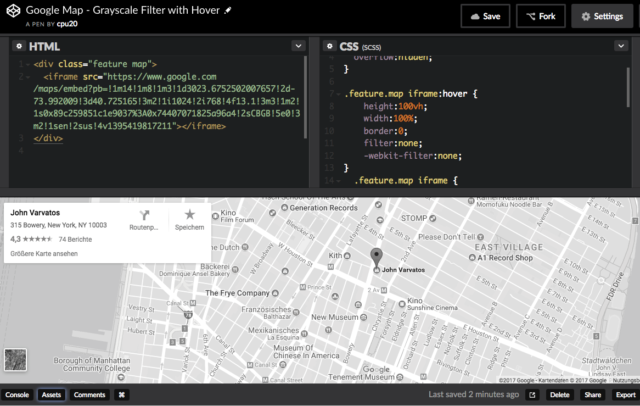Switch to satellite view thumbnail
The height and width of the screenshot is (406, 640).
[x=16, y=360]
